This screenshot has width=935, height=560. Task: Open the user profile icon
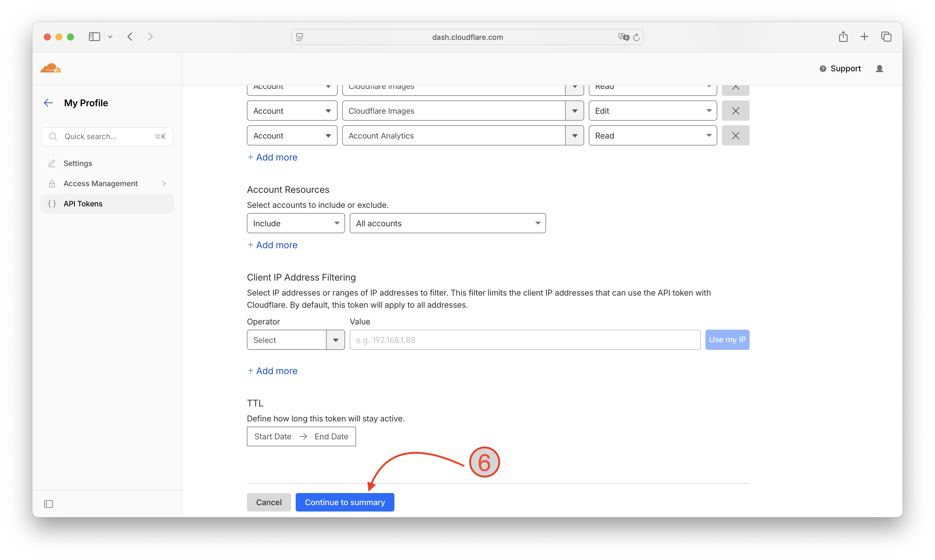tap(880, 68)
